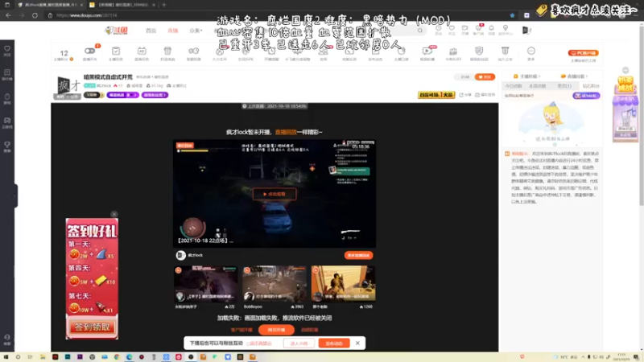
Task: Select the 本周贡献 tab
Action: click(x=537, y=86)
